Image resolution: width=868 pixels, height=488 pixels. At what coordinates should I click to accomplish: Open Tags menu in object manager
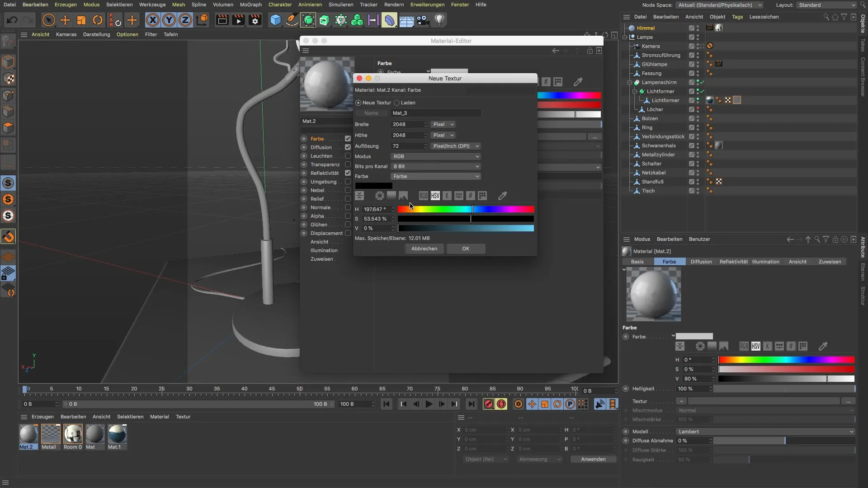coord(737,17)
